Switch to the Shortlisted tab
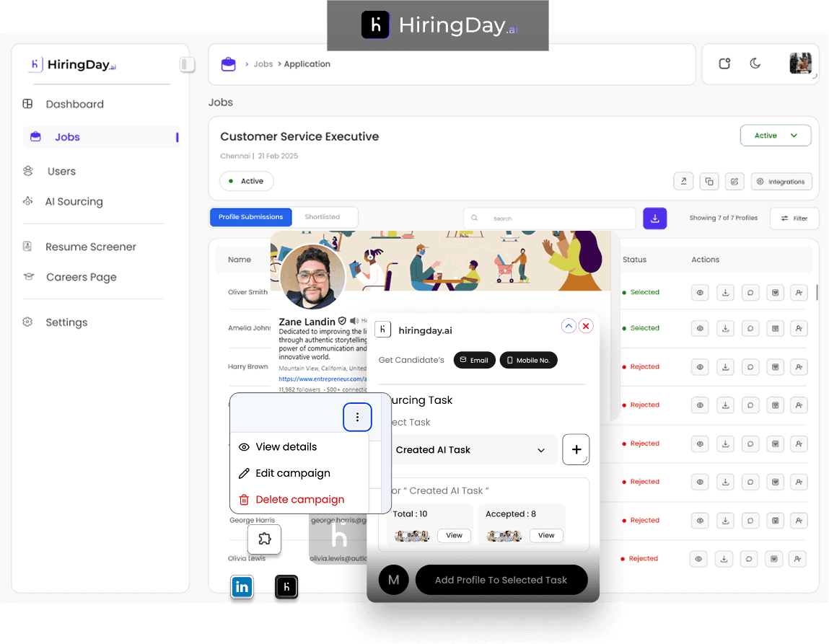The image size is (829, 644). click(323, 217)
